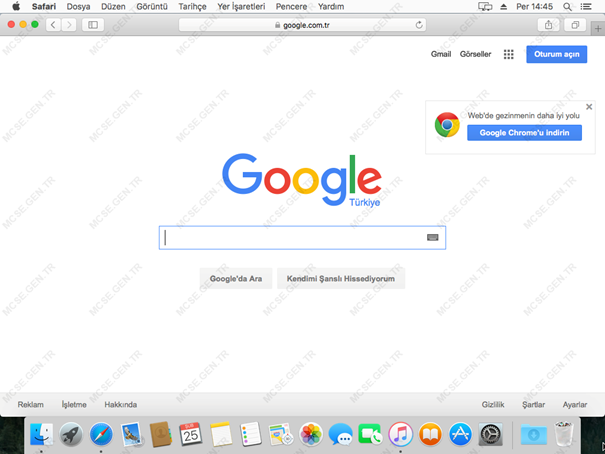Open the Trash in Dock
The height and width of the screenshot is (454, 605).
(564, 434)
